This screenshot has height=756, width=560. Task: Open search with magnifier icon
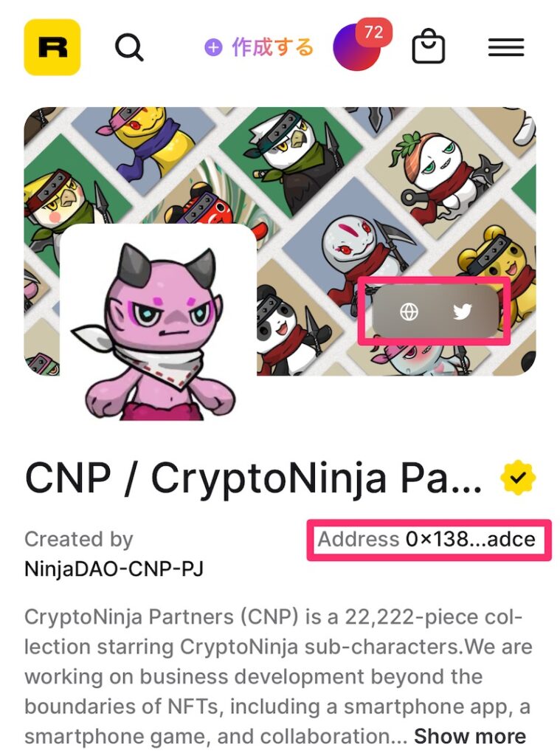click(129, 47)
